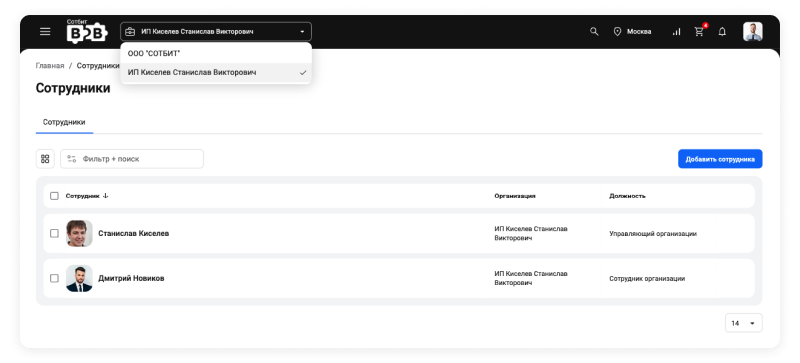
Task: Go to the Главная breadcrumb
Action: (x=50, y=66)
